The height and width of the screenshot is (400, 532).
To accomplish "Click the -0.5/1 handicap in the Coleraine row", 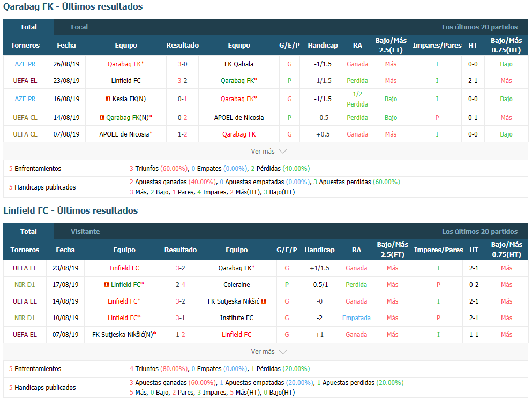I will [x=319, y=285].
